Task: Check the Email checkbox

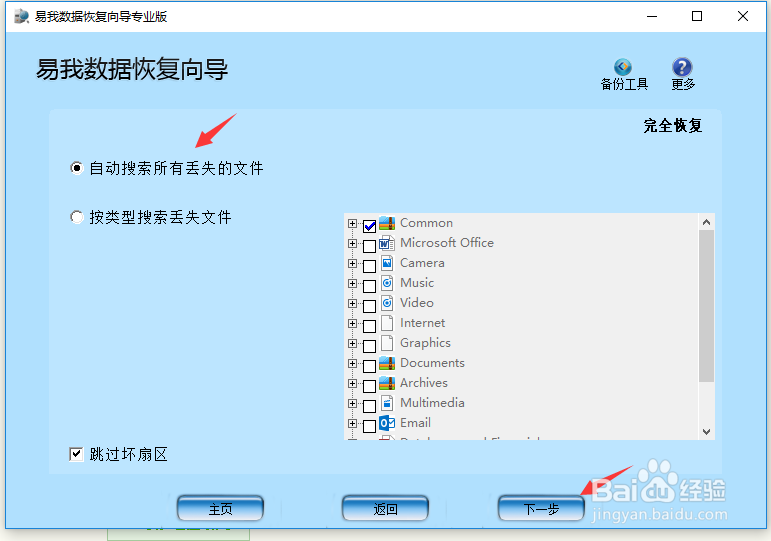Action: [369, 426]
